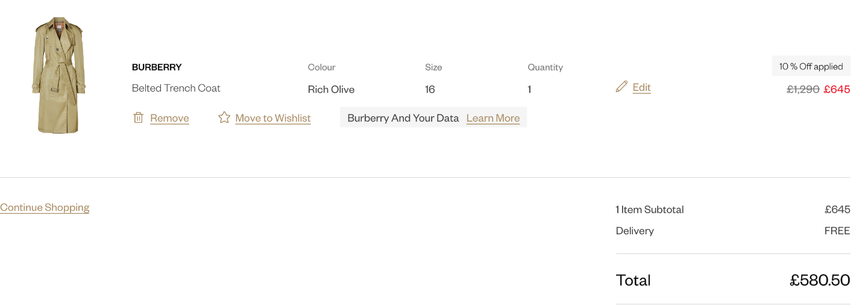Click the £580.50 total amount

pos(820,280)
